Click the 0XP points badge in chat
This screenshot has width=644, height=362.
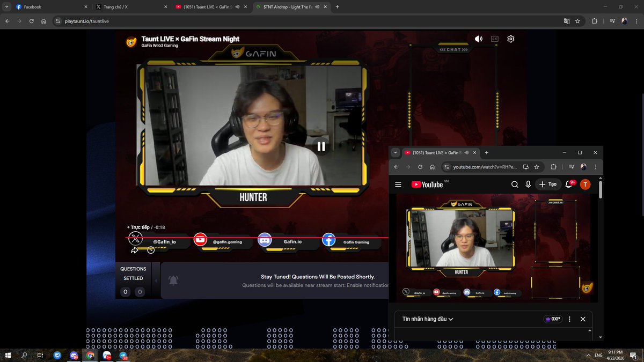(x=552, y=319)
